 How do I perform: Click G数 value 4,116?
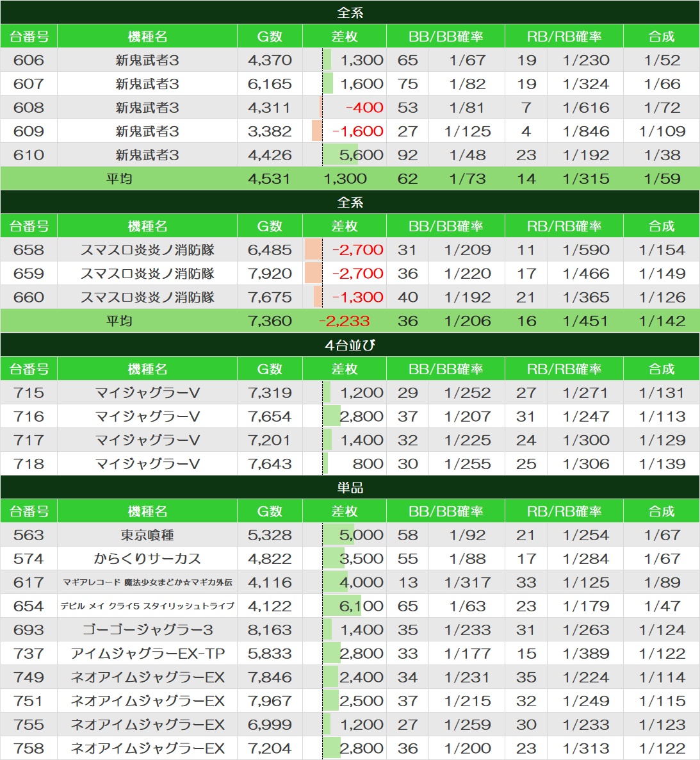click(270, 582)
